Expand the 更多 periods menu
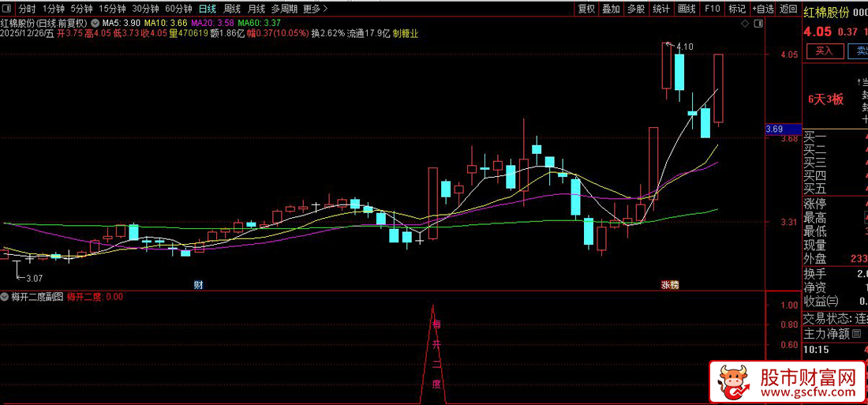 tap(316, 9)
